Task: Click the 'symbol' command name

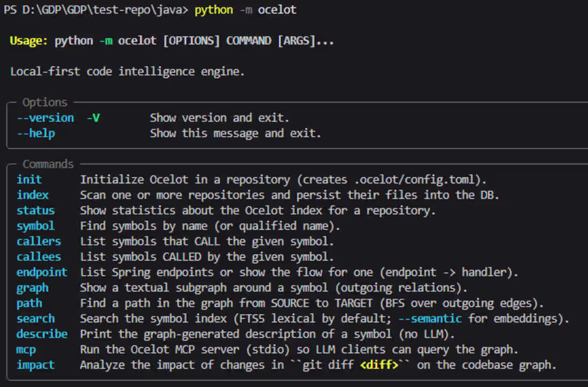Action: (x=36, y=226)
